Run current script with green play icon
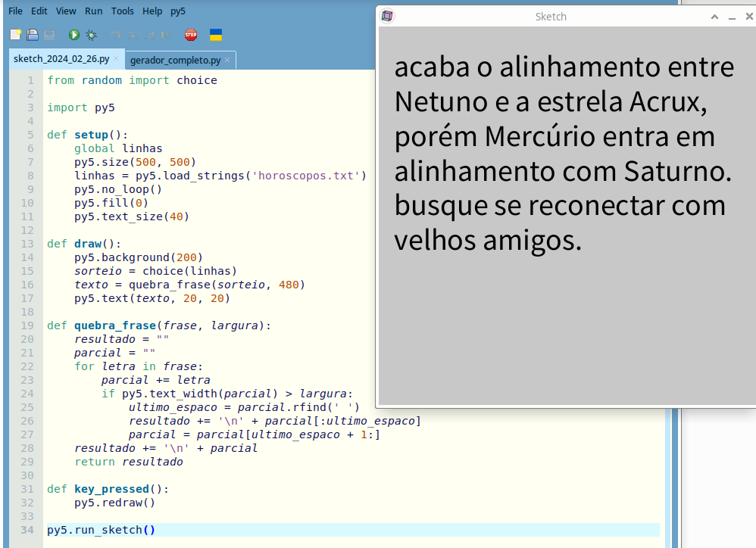Image resolution: width=756 pixels, height=548 pixels. click(x=74, y=35)
